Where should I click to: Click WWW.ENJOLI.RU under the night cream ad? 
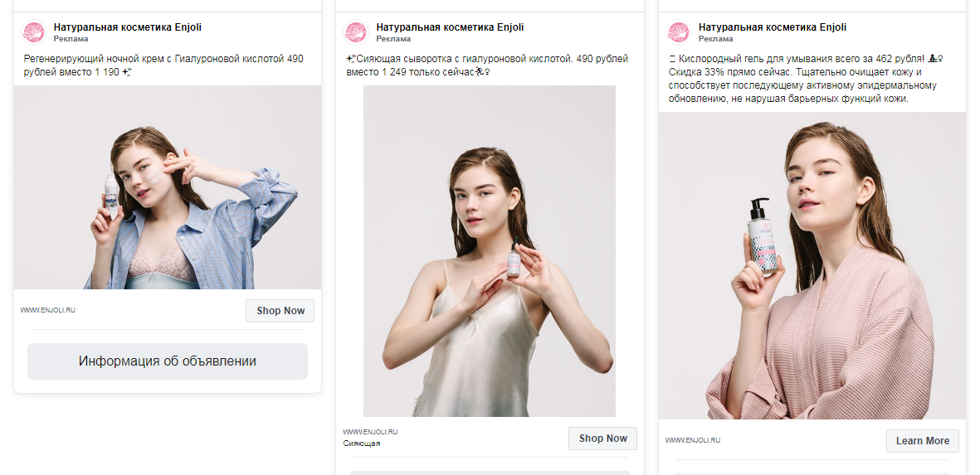point(48,311)
